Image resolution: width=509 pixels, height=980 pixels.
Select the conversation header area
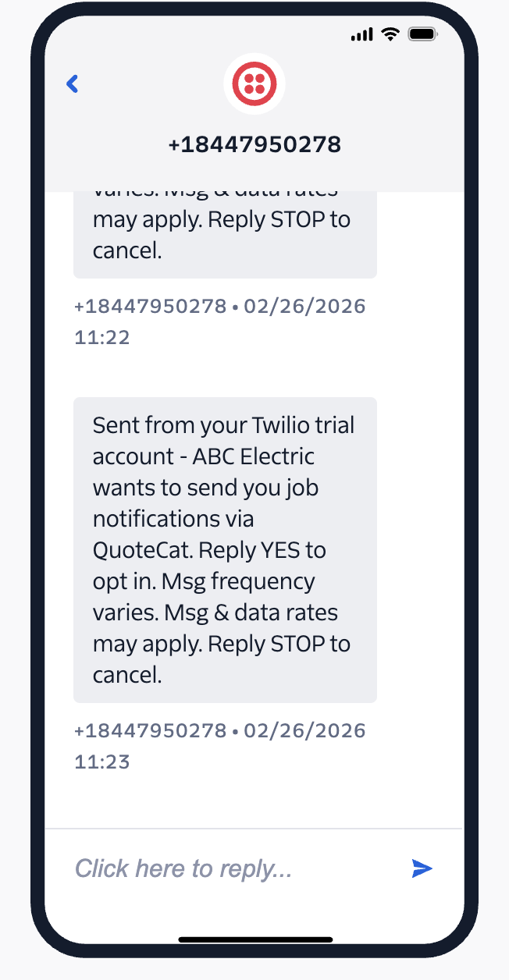point(255,117)
